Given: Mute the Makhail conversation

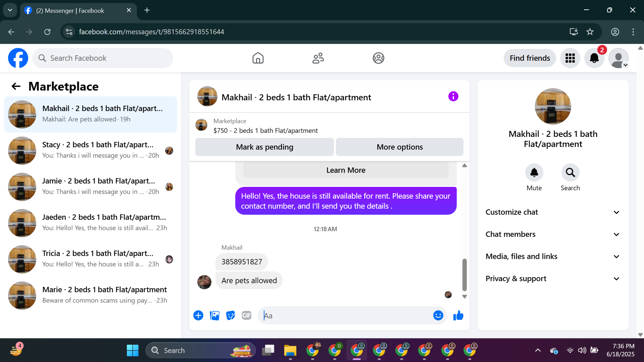Looking at the screenshot, I should [534, 172].
